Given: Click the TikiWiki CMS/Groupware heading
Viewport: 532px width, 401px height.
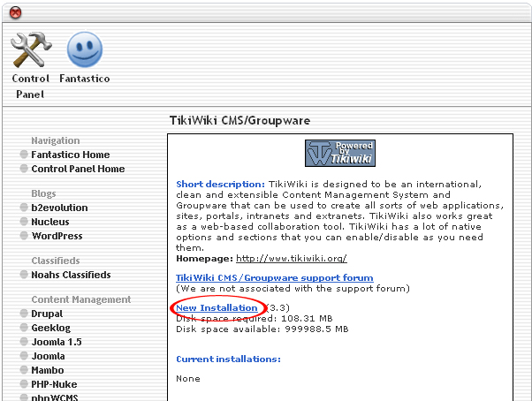Looking at the screenshot, I should 239,121.
